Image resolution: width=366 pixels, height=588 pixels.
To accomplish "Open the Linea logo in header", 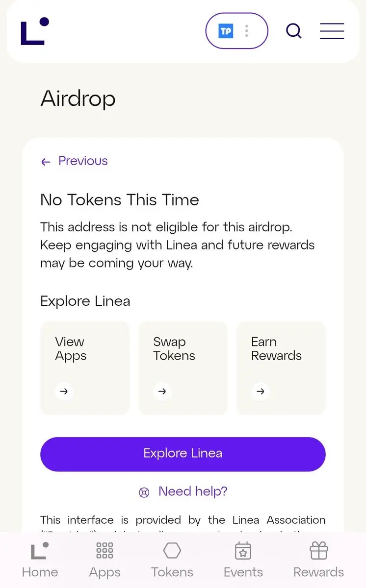I will pos(35,31).
